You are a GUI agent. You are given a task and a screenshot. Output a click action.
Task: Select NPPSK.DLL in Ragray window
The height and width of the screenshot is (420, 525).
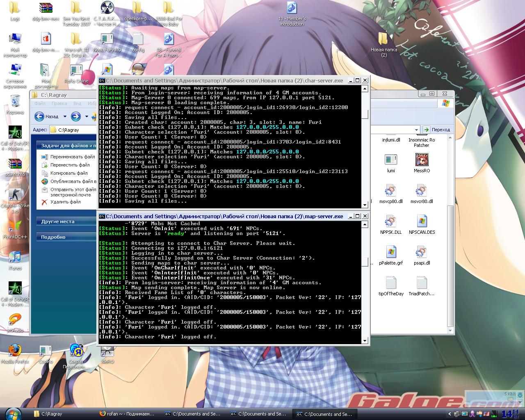391,225
